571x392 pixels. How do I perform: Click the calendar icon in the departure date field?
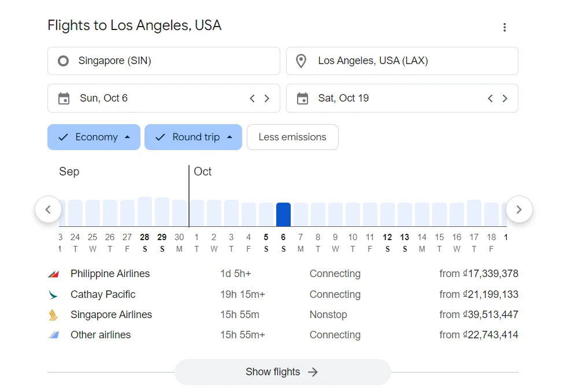[x=64, y=98]
